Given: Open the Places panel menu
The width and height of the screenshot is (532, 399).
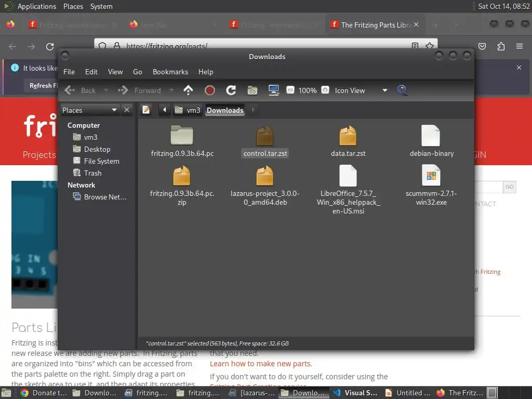Looking at the screenshot, I should click(x=73, y=6).
